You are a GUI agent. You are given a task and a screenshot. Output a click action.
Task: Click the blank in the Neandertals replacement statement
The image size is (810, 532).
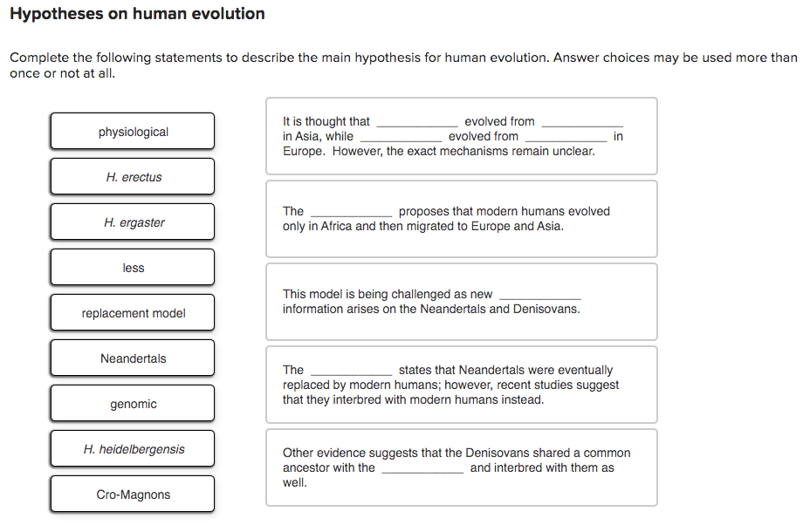pos(351,370)
